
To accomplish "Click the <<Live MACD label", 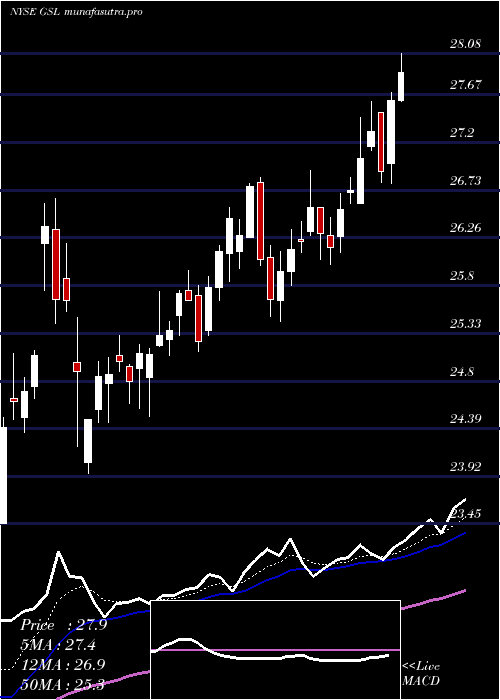I will coord(421,674).
